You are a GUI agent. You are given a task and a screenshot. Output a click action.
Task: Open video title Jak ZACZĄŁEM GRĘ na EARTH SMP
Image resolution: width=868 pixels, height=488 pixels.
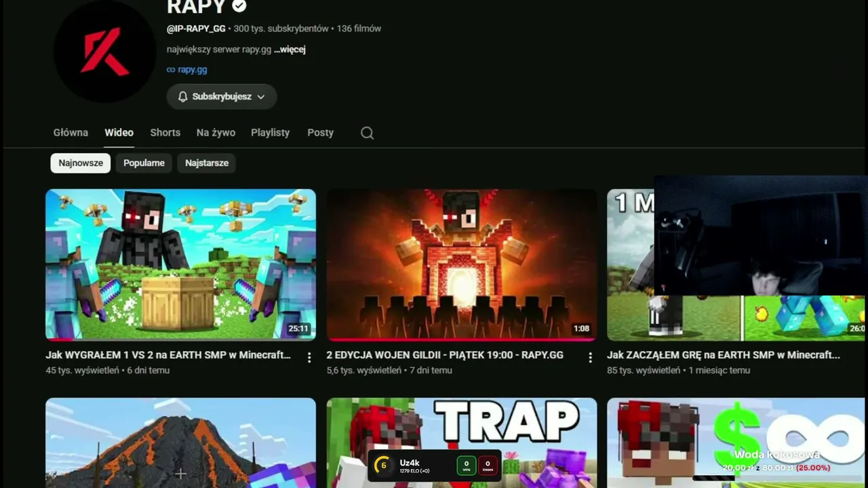(724, 355)
